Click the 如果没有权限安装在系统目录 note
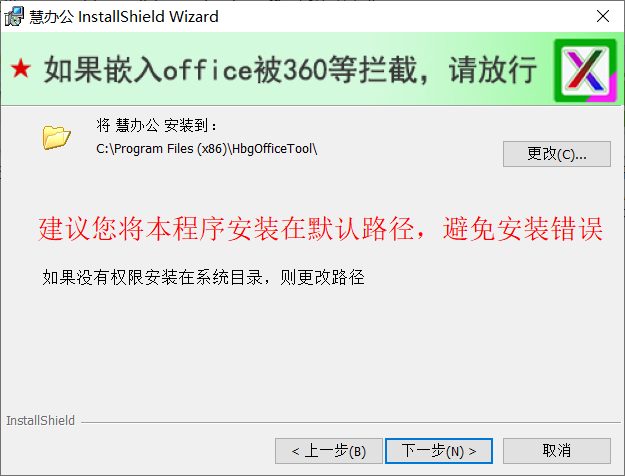 click(x=152, y=277)
